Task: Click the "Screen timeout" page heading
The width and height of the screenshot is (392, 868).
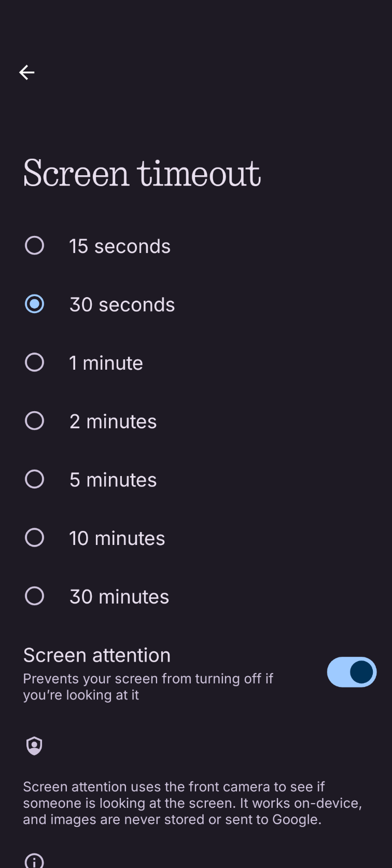Action: (x=142, y=173)
